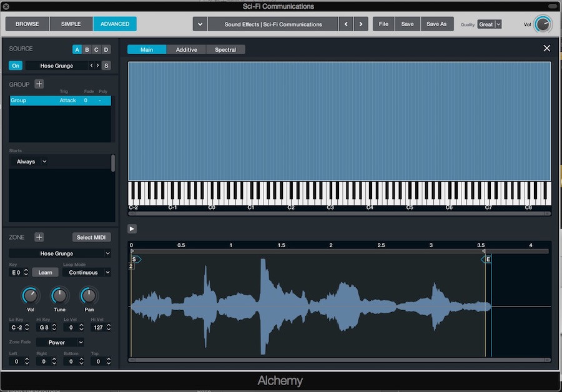
Task: Click the loop start S marker
Action: [136, 259]
